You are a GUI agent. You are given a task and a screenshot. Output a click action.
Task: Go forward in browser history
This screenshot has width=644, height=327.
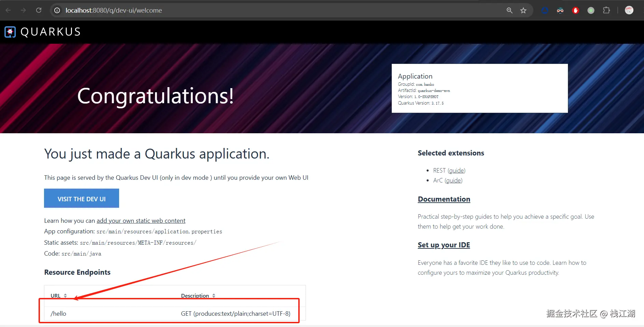23,10
